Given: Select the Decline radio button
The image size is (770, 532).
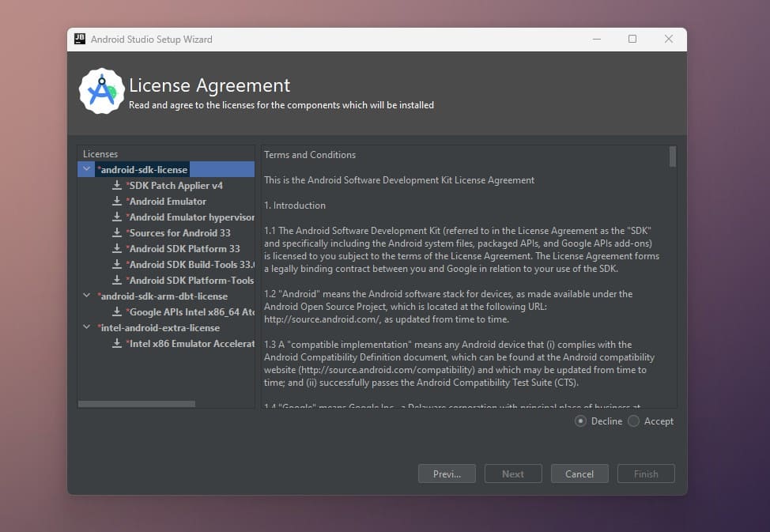Looking at the screenshot, I should pyautogui.click(x=580, y=421).
